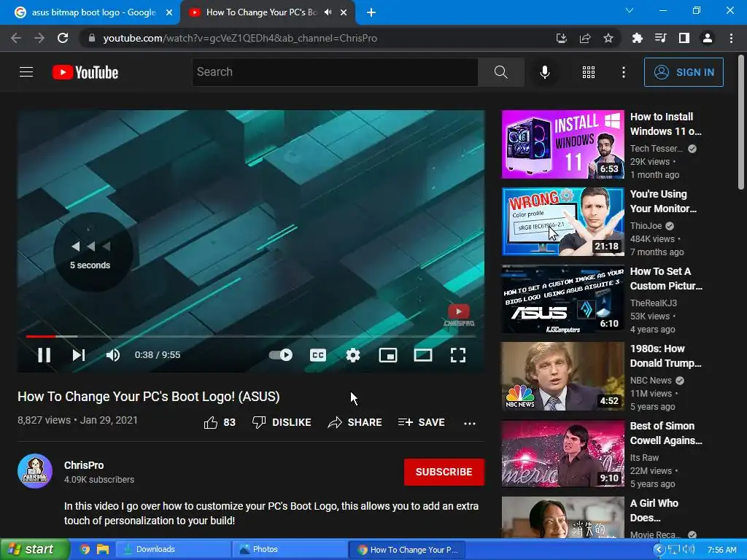The width and height of the screenshot is (747, 560).
Task: Like the video with thumbs up
Action: click(220, 422)
